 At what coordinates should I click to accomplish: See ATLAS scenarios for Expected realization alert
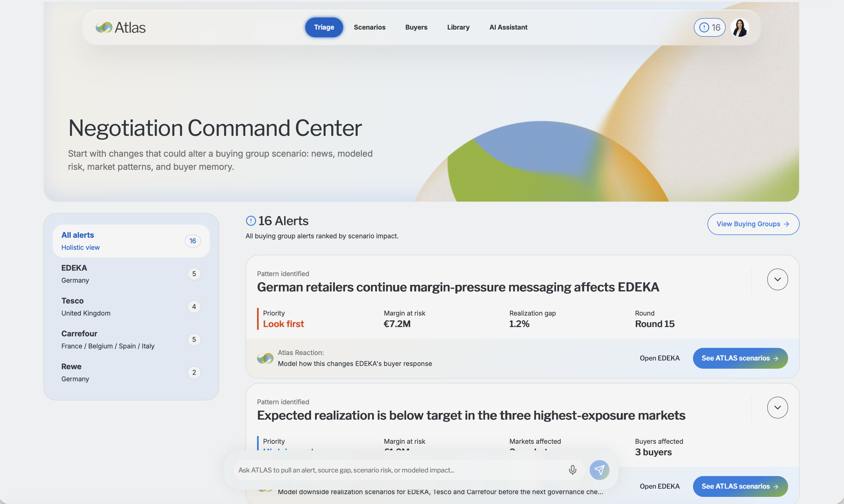click(x=740, y=486)
